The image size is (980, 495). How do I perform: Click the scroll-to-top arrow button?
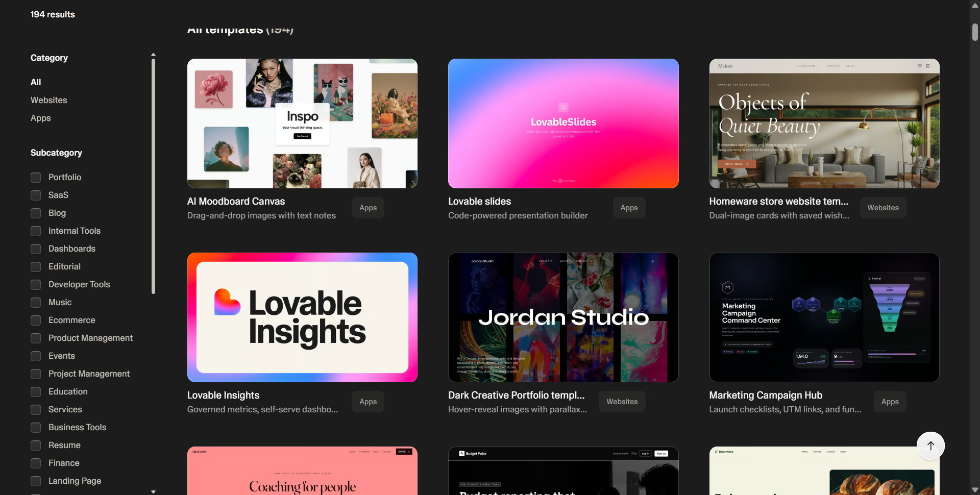point(930,445)
